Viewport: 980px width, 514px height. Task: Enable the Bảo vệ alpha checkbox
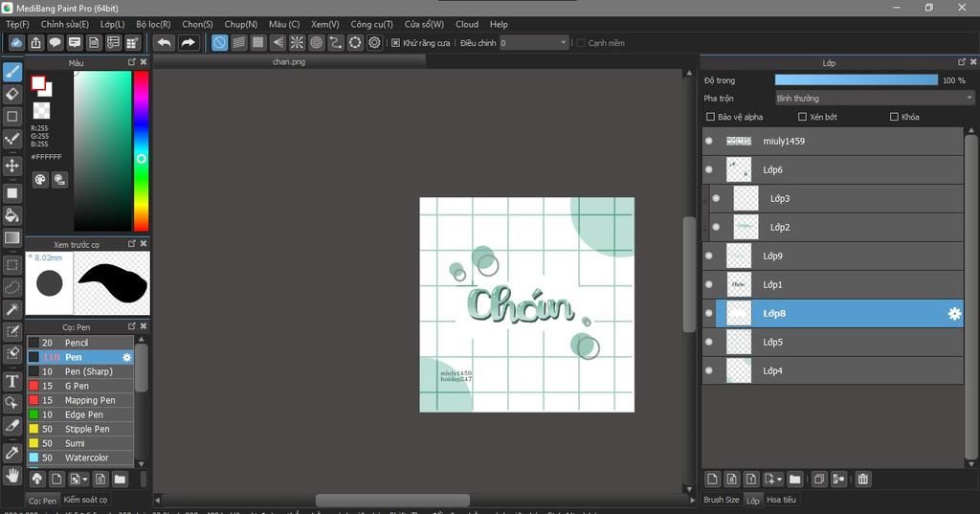click(x=710, y=117)
